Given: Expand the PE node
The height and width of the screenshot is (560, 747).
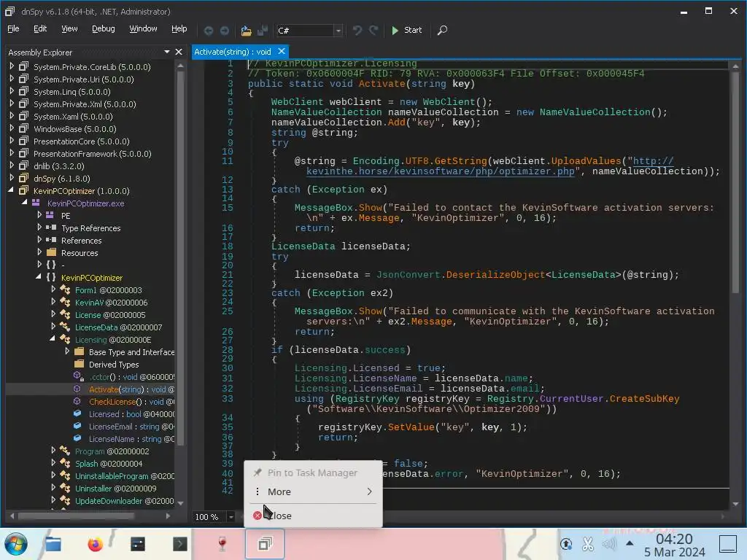Looking at the screenshot, I should 39,215.
